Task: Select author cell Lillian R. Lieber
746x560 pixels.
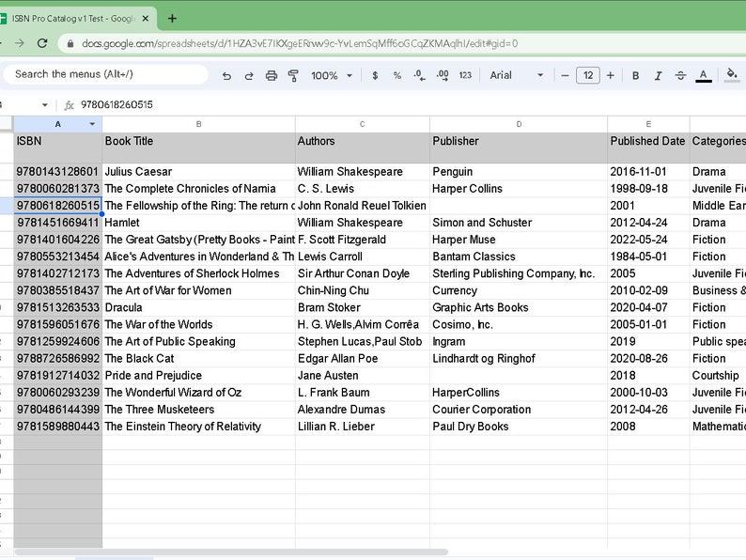Action: click(362, 427)
